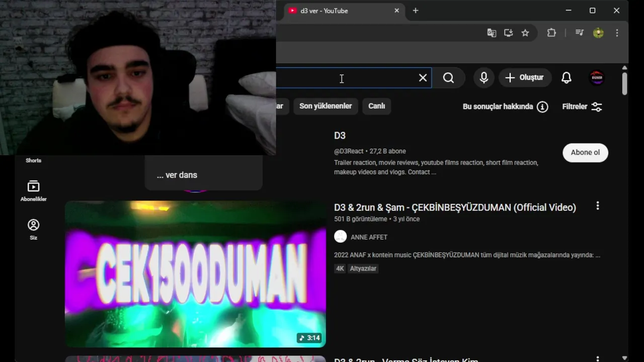This screenshot has width=644, height=362.
Task: Click the translate page icon in the address bar
Action: click(x=492, y=33)
